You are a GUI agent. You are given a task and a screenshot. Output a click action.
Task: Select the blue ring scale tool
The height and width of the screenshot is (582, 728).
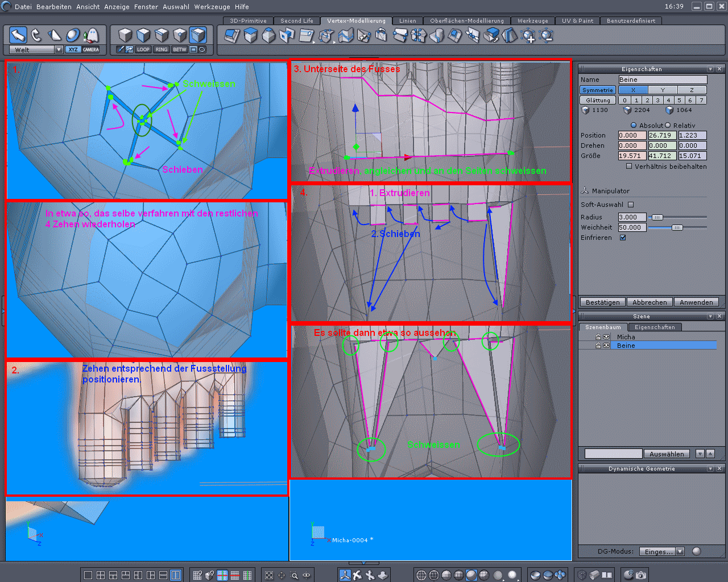tap(73, 35)
